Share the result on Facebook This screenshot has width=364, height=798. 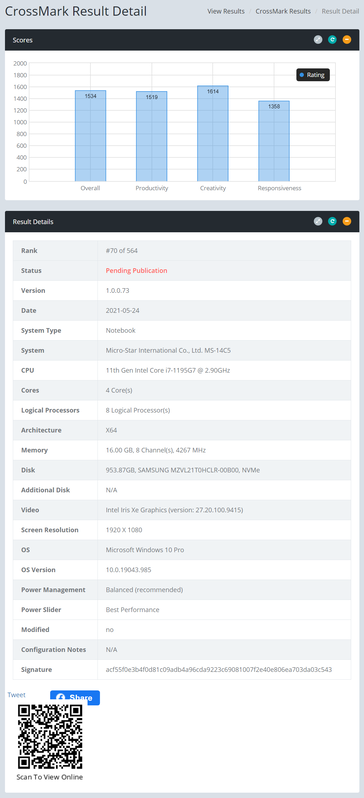point(75,698)
